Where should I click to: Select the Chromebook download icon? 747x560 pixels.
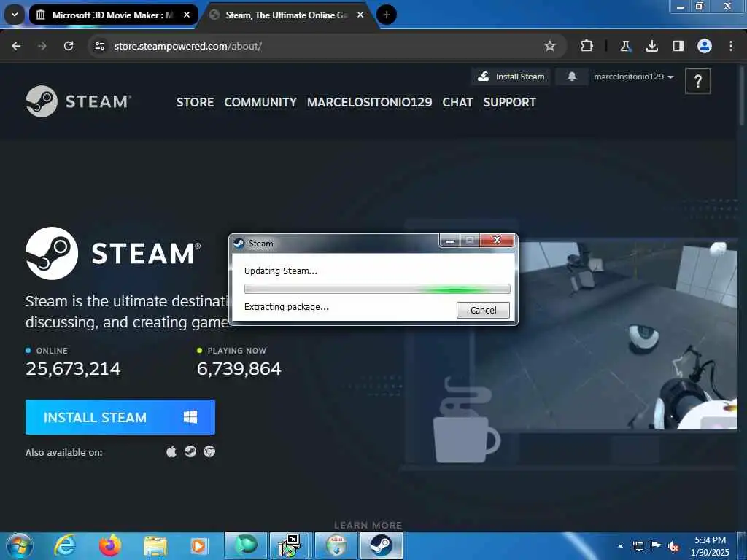[209, 451]
